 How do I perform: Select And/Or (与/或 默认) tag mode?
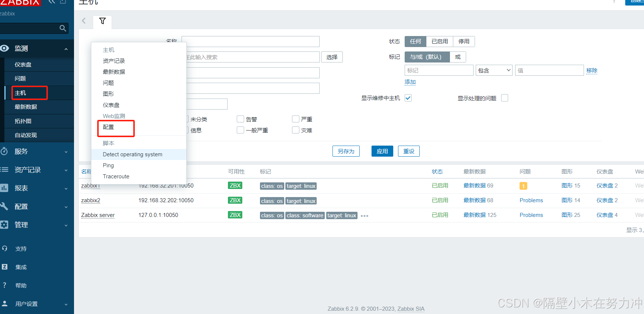coord(427,57)
